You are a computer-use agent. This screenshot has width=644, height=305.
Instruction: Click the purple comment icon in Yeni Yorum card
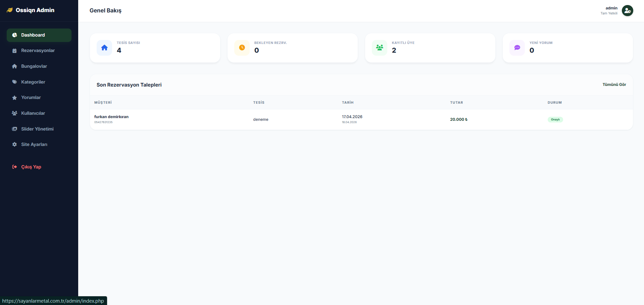[517, 48]
